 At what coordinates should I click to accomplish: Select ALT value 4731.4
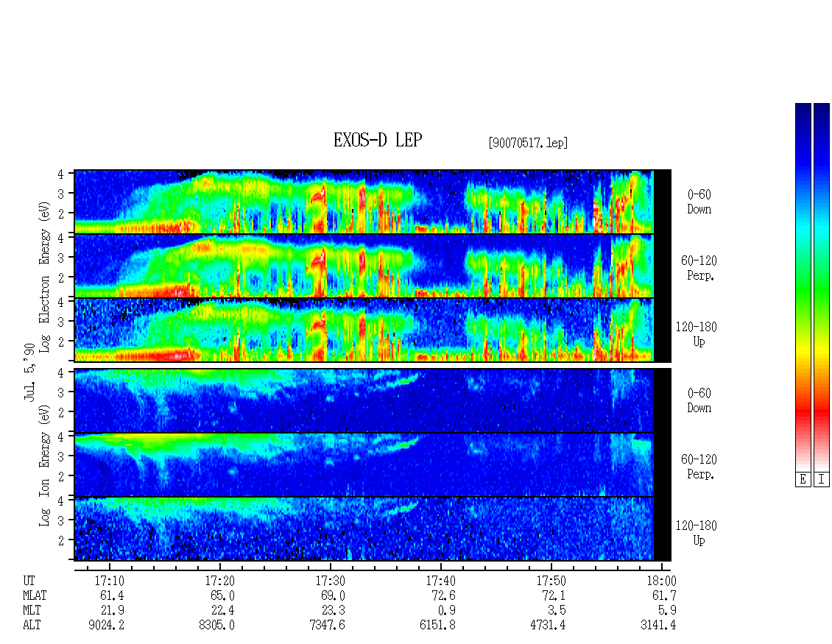(x=548, y=626)
